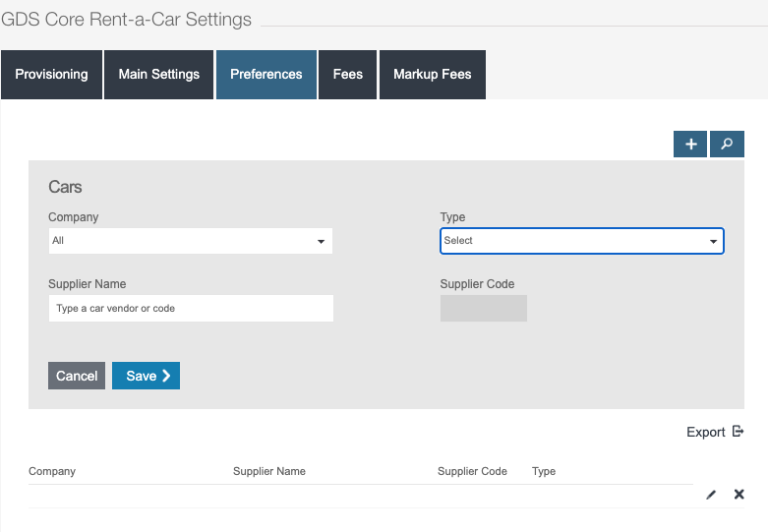
Task: Click the Company column header in table
Action: point(52,471)
